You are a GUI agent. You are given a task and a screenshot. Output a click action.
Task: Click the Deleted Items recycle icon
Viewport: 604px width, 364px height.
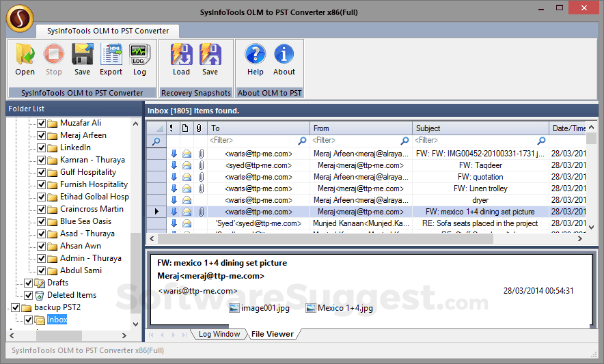(40, 296)
